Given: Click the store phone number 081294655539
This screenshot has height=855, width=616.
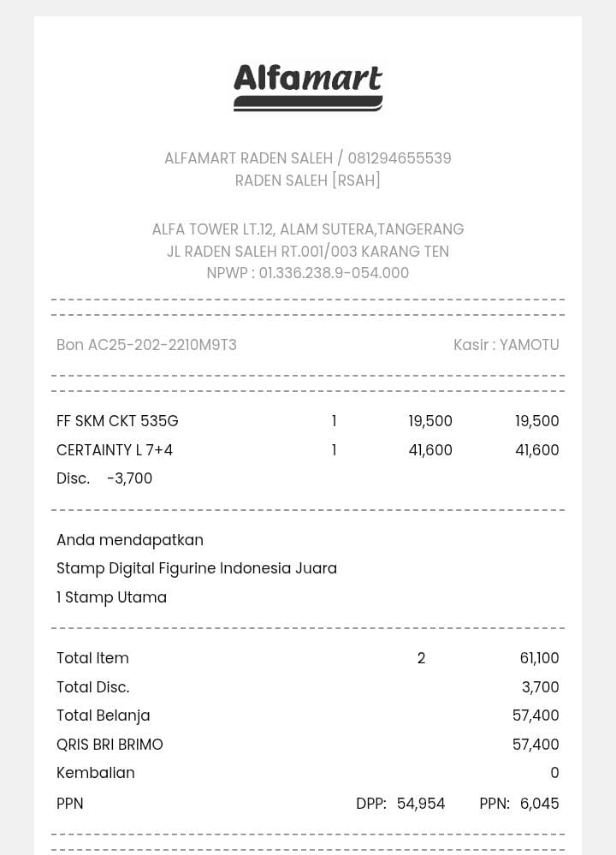Looking at the screenshot, I should (400, 158).
